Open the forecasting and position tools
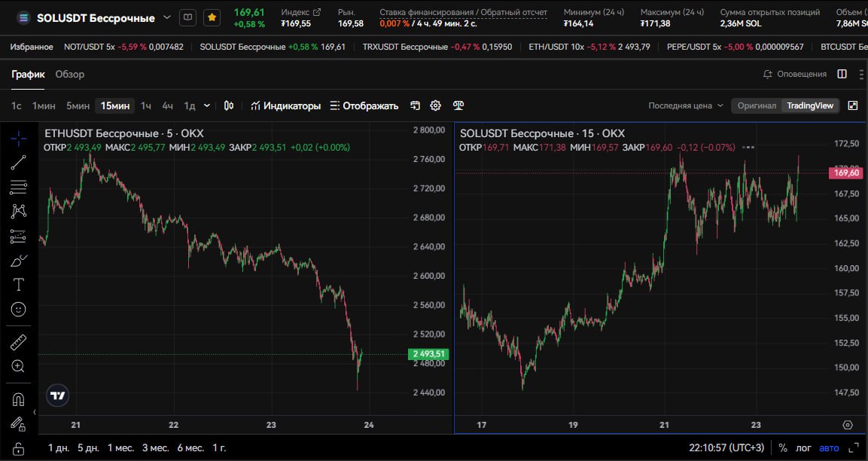868x461 pixels. pyautogui.click(x=18, y=236)
